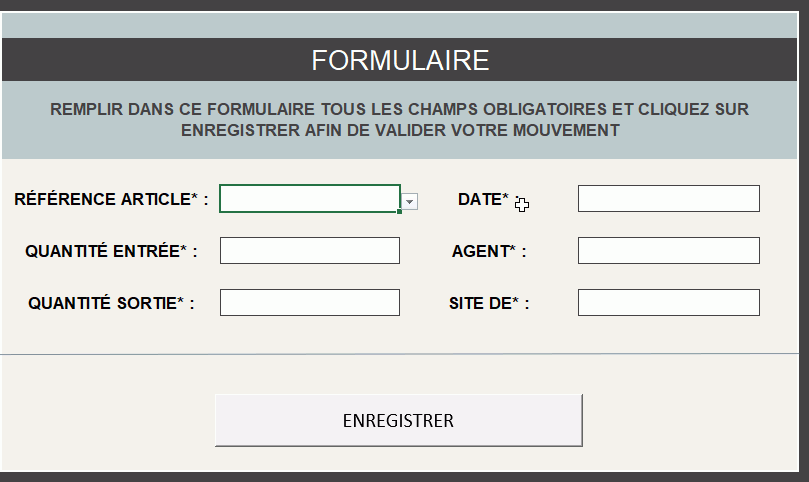Image resolution: width=809 pixels, height=482 pixels.
Task: Click the 'REMPLIR DANS CE FORMULAIRE' instruction line
Action: point(400,108)
